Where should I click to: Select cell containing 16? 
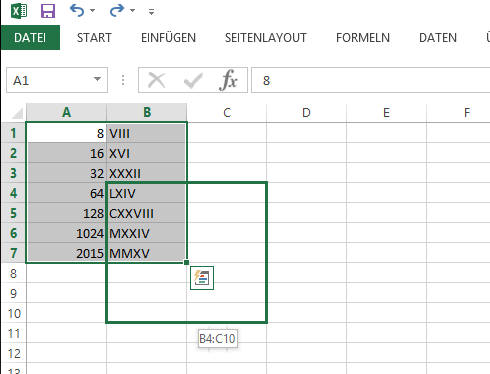coord(67,153)
